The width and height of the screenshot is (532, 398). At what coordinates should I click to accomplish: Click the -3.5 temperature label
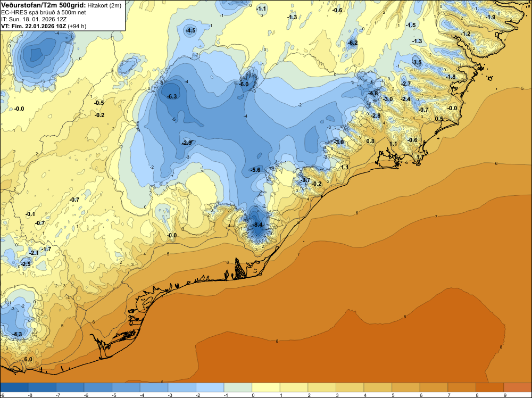417,62
